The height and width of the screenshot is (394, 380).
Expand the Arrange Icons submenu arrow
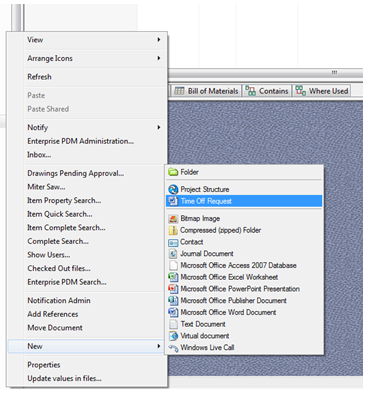point(159,58)
